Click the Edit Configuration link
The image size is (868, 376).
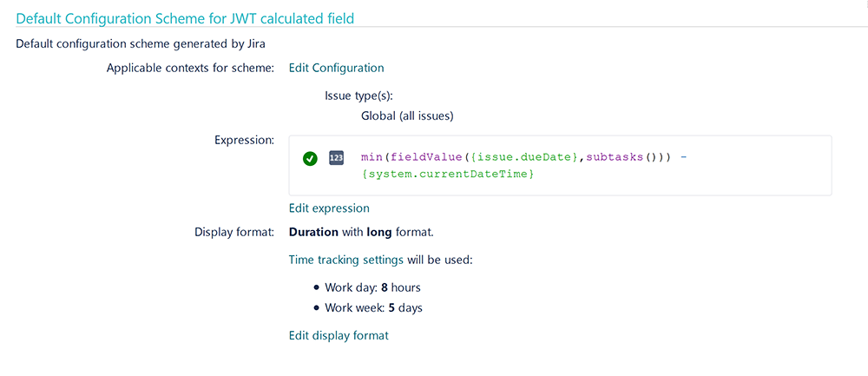(x=337, y=68)
